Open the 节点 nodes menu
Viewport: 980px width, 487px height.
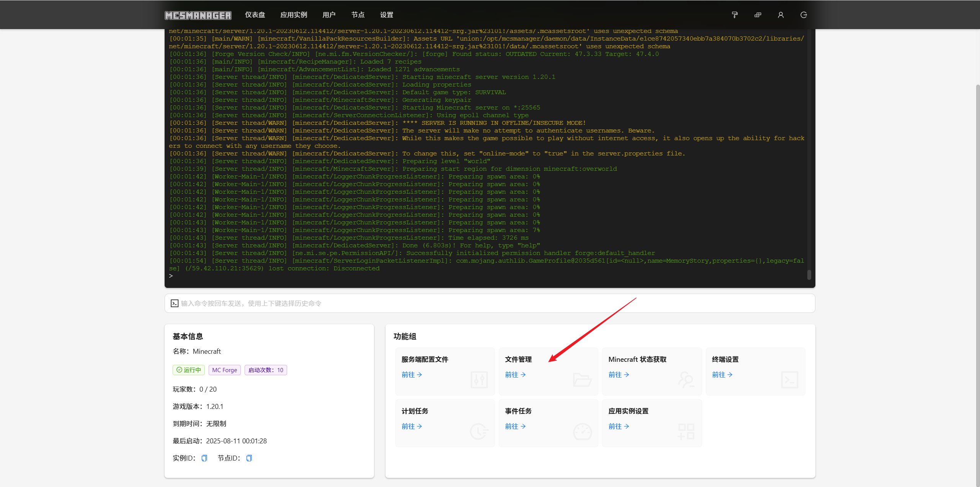[x=358, y=15]
